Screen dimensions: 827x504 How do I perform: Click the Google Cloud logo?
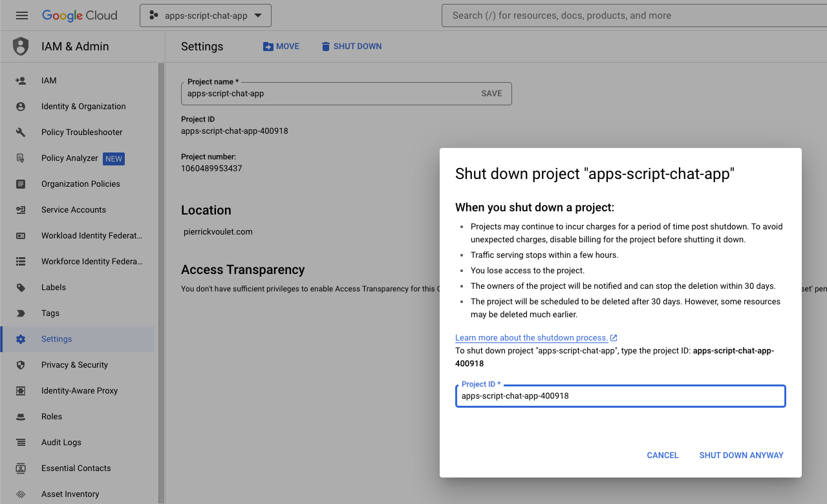coord(80,16)
